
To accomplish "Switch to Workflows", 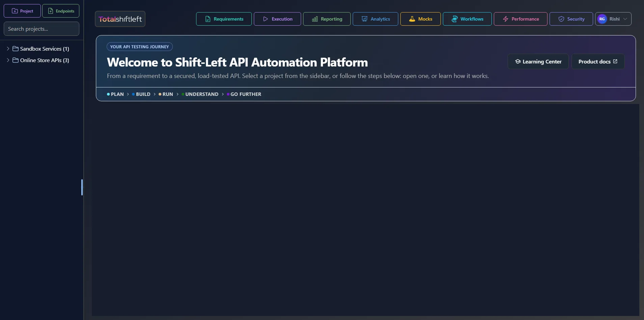I will [x=467, y=19].
